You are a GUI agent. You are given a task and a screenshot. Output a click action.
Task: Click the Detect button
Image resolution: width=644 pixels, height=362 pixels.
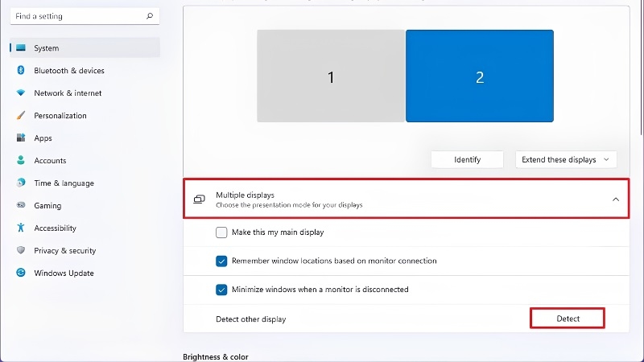click(x=568, y=319)
